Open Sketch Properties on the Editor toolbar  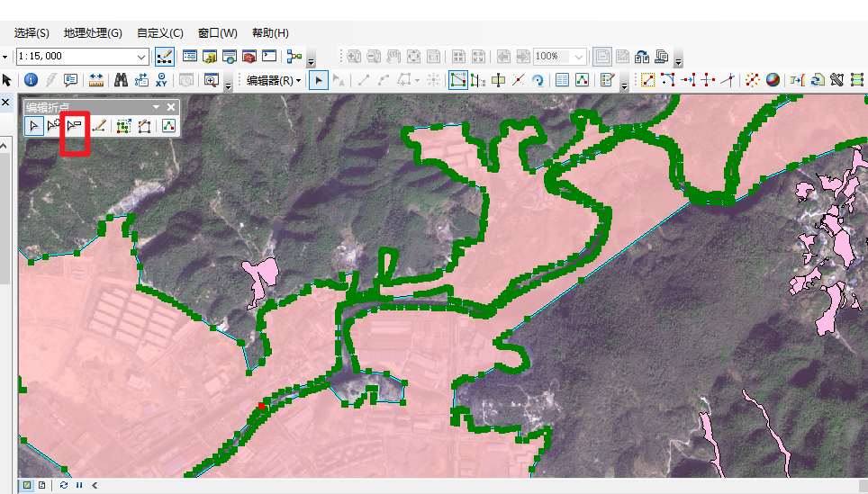pyautogui.click(x=582, y=80)
